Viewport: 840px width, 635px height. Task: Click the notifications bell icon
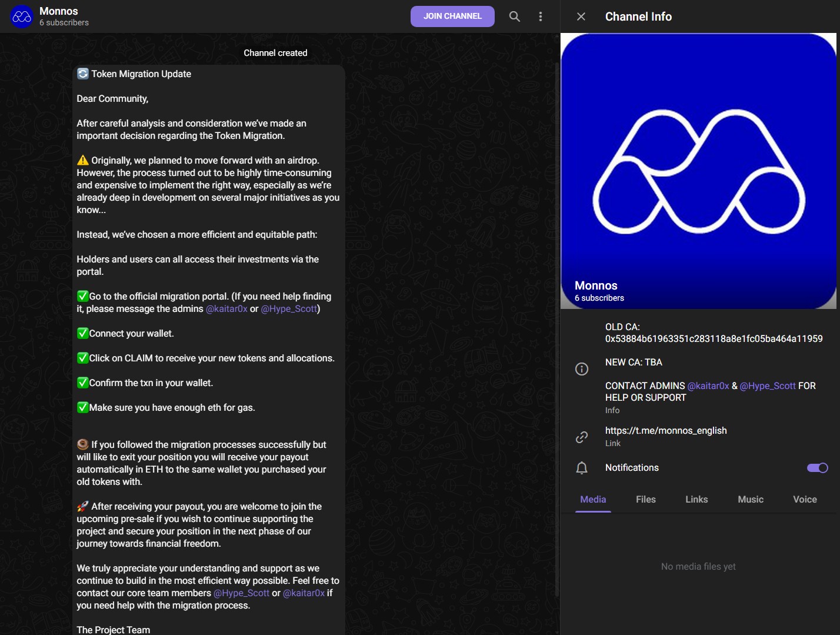(582, 468)
